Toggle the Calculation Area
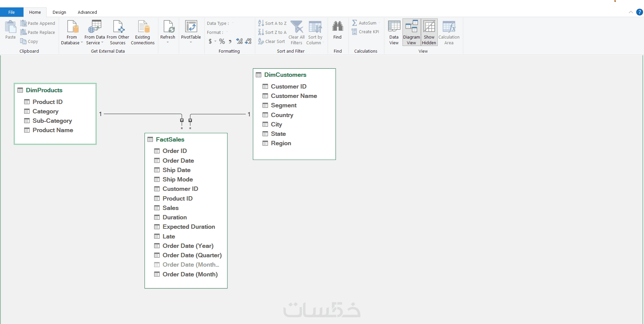The image size is (644, 324). click(449, 32)
